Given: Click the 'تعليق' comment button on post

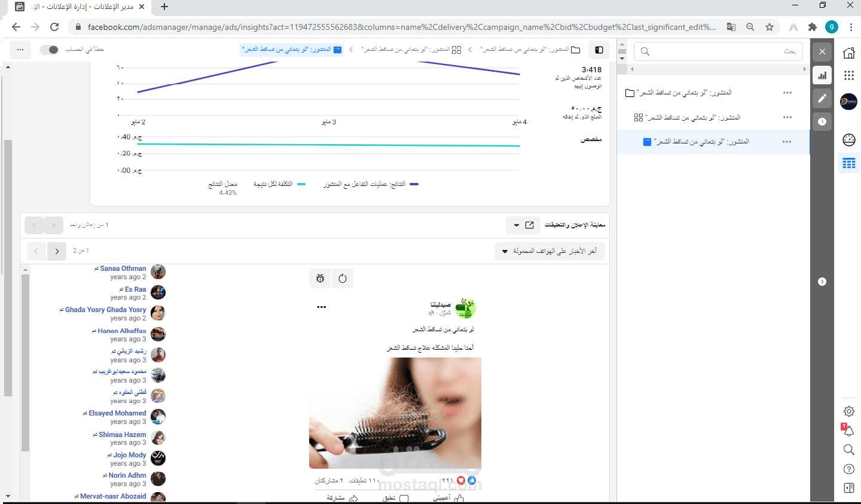Looking at the screenshot, I should (x=395, y=498).
